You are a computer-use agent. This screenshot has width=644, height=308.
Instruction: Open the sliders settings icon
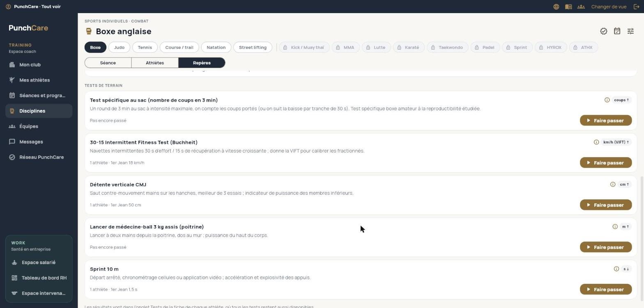pos(630,31)
